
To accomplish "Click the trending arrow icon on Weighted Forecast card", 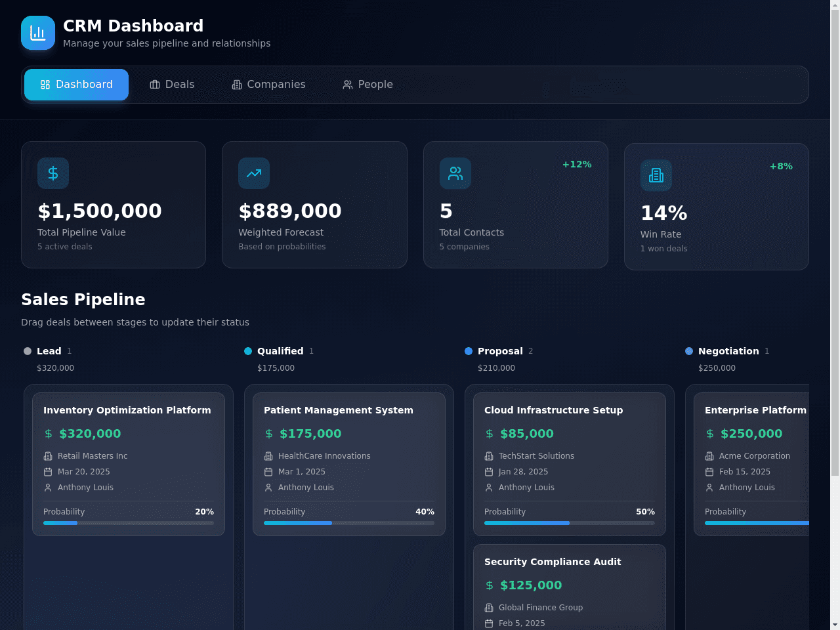I will pyautogui.click(x=254, y=173).
